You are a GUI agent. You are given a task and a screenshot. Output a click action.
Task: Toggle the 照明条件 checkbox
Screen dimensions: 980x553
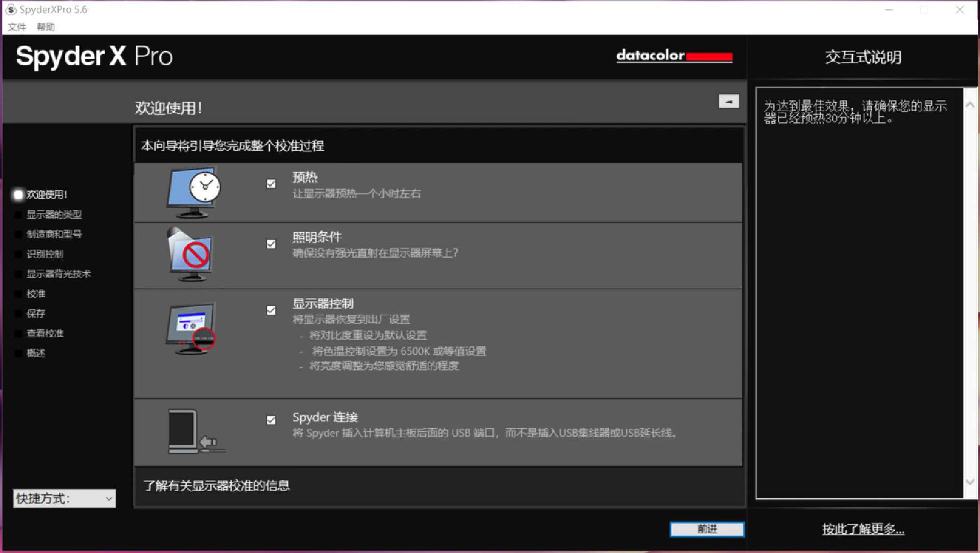271,244
